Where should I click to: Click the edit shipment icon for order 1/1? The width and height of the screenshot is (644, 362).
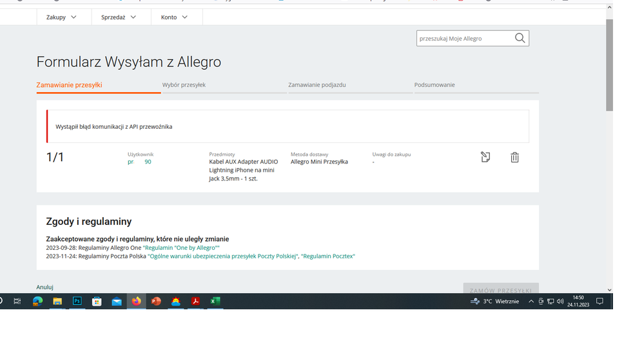485,157
